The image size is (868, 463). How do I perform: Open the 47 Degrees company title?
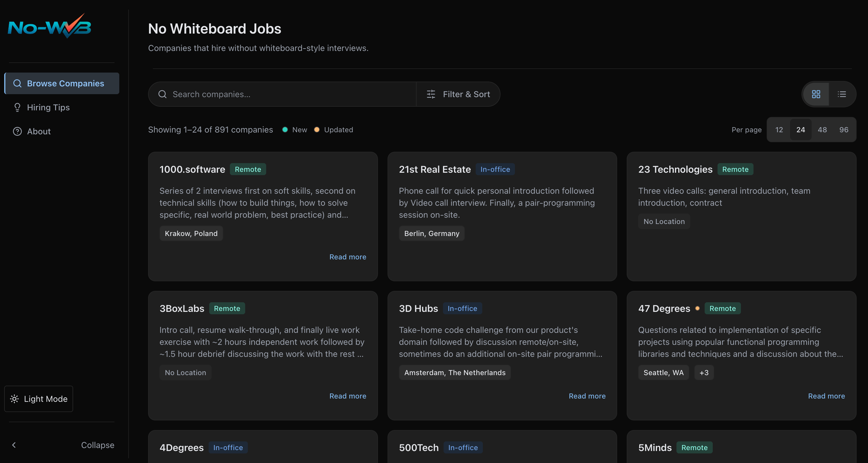click(x=664, y=308)
